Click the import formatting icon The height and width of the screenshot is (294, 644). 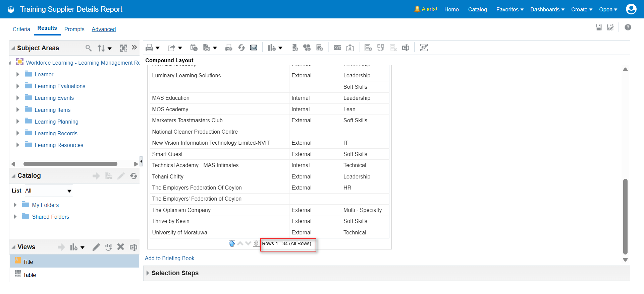click(350, 48)
